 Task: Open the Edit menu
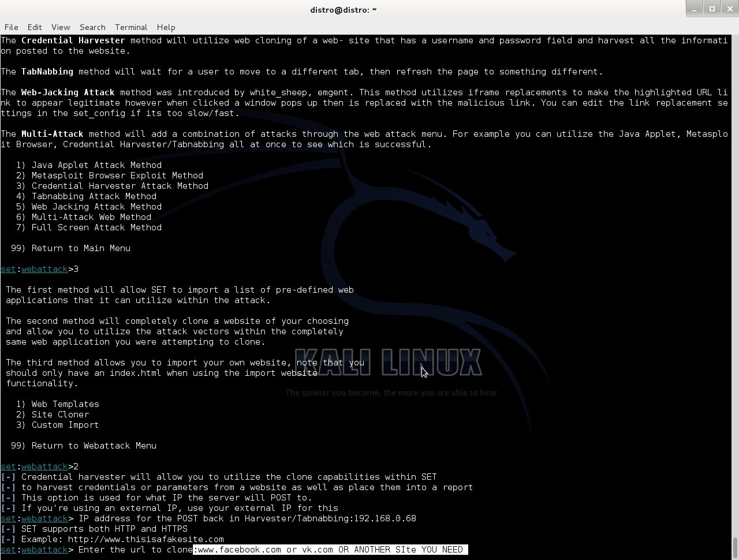point(35,27)
